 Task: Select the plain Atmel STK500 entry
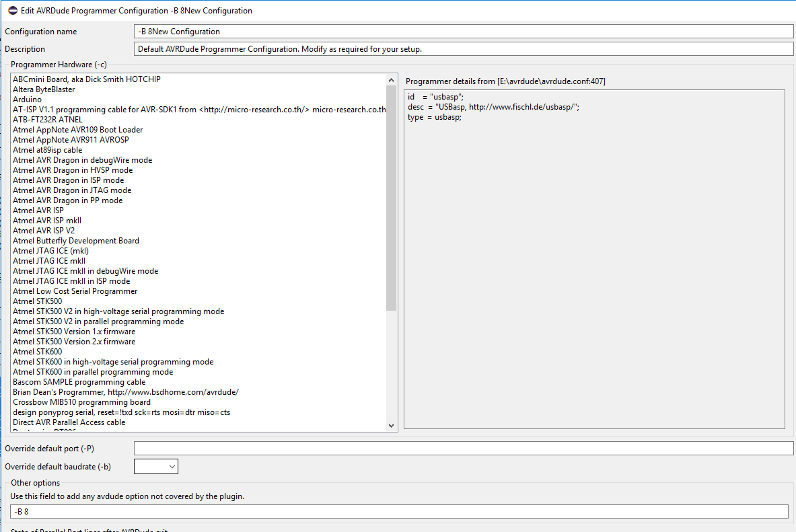(x=37, y=301)
